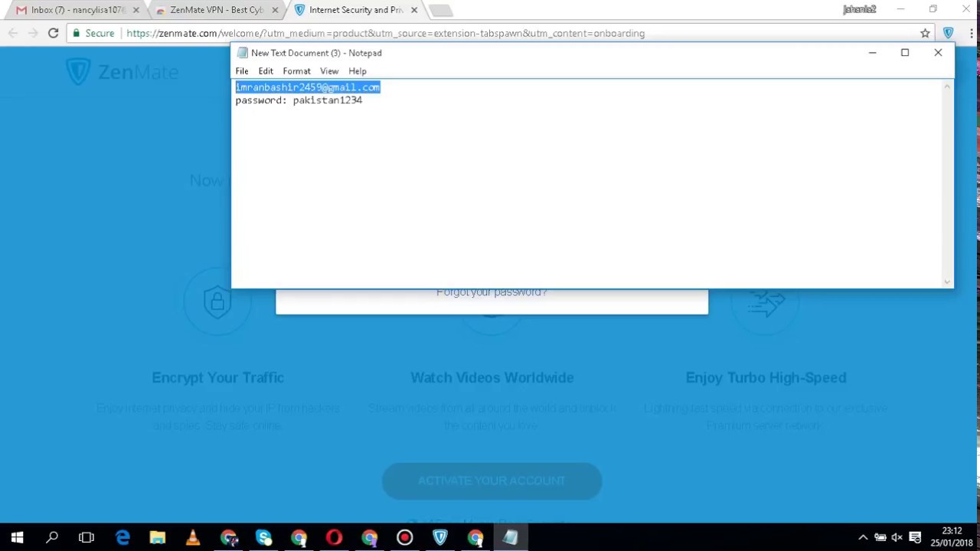Click the green Secure padlock indicator
This screenshot has width=980, height=551.
point(93,33)
